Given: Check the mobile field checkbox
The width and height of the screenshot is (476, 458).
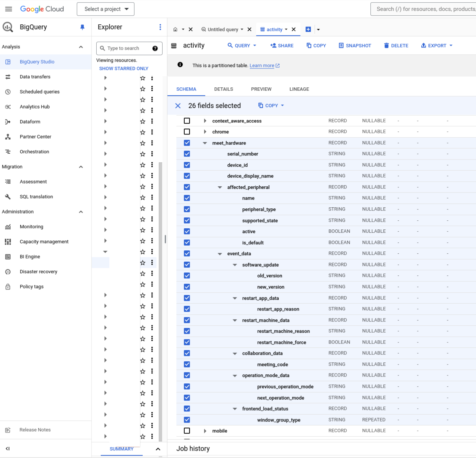Looking at the screenshot, I should coord(187,431).
